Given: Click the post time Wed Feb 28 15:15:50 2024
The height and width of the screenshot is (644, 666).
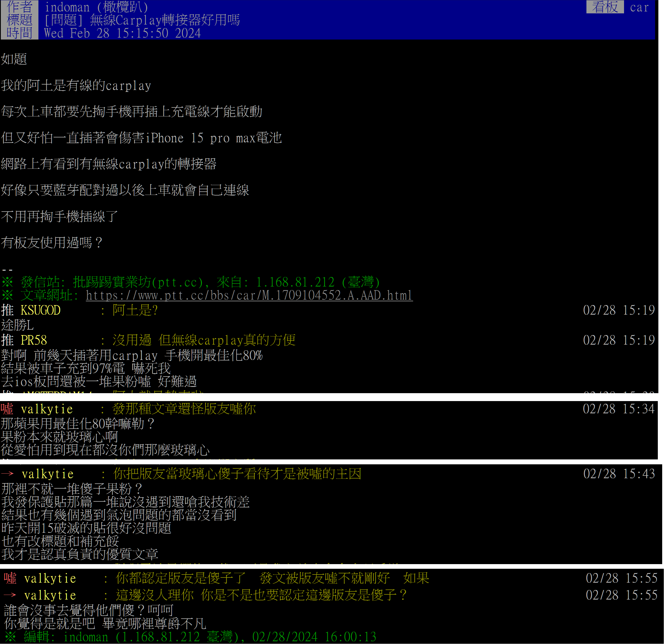Looking at the screenshot, I should [x=122, y=33].
